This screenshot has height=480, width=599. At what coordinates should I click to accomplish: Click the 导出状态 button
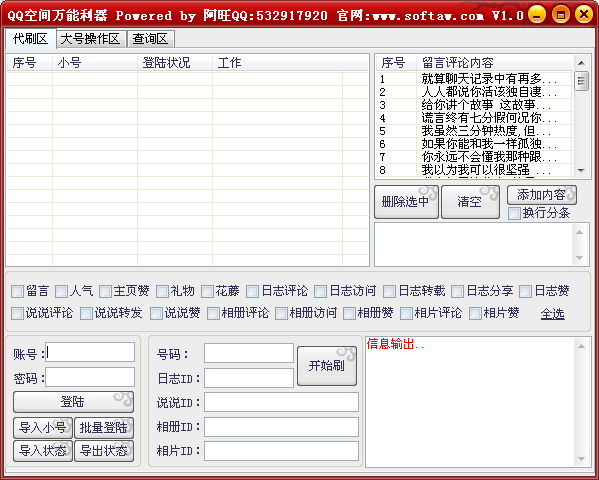(104, 451)
